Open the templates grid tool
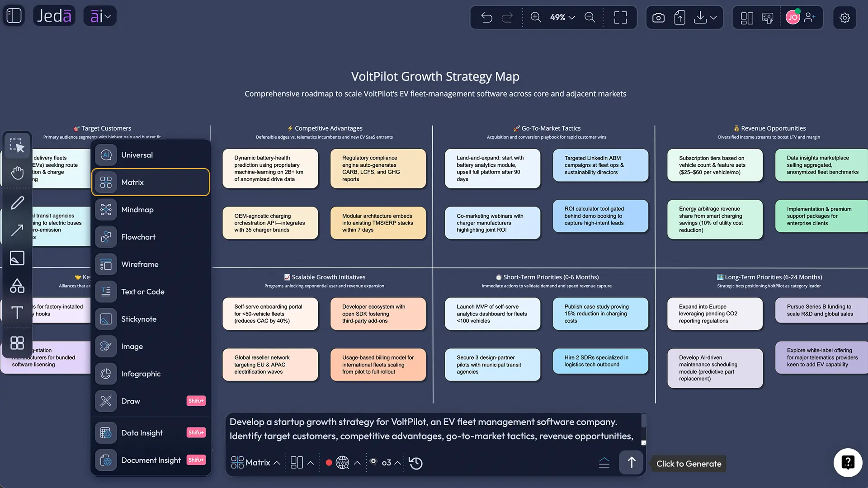This screenshot has height=488, width=868. click(17, 343)
